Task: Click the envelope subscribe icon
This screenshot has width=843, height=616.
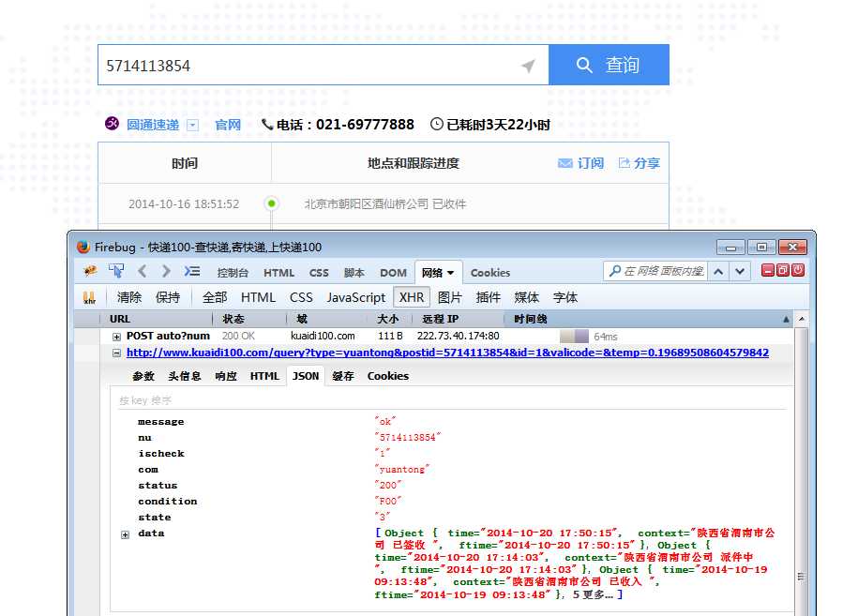Action: pos(565,163)
